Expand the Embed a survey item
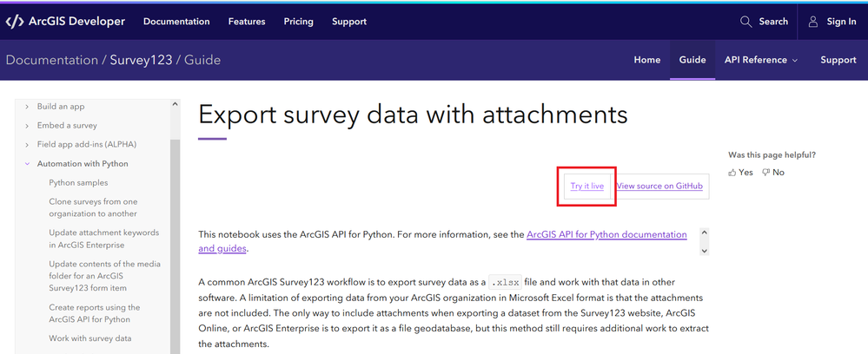The height and width of the screenshot is (354, 868). (x=28, y=126)
